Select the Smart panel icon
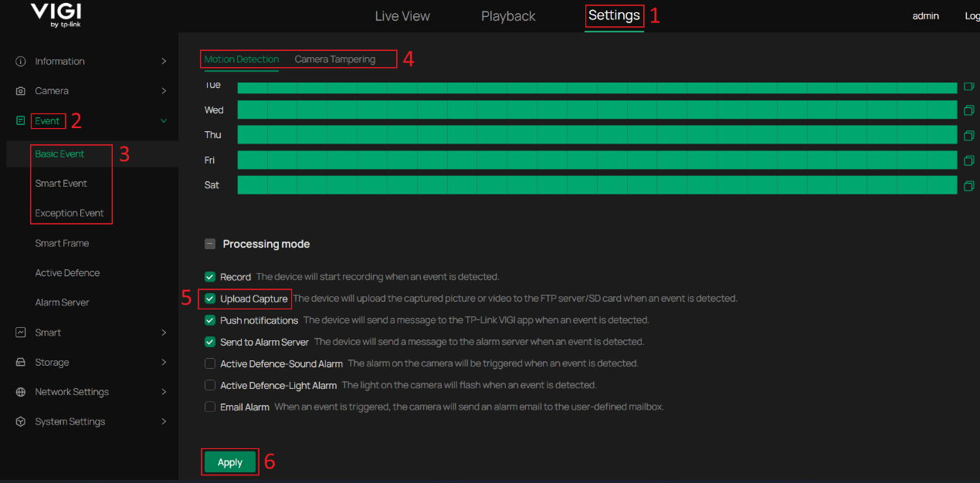 point(19,332)
